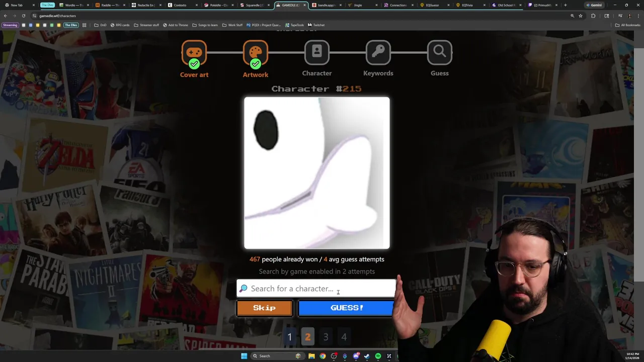Bookmark this page with the star icon
This screenshot has height=362, width=644.
(581, 16)
